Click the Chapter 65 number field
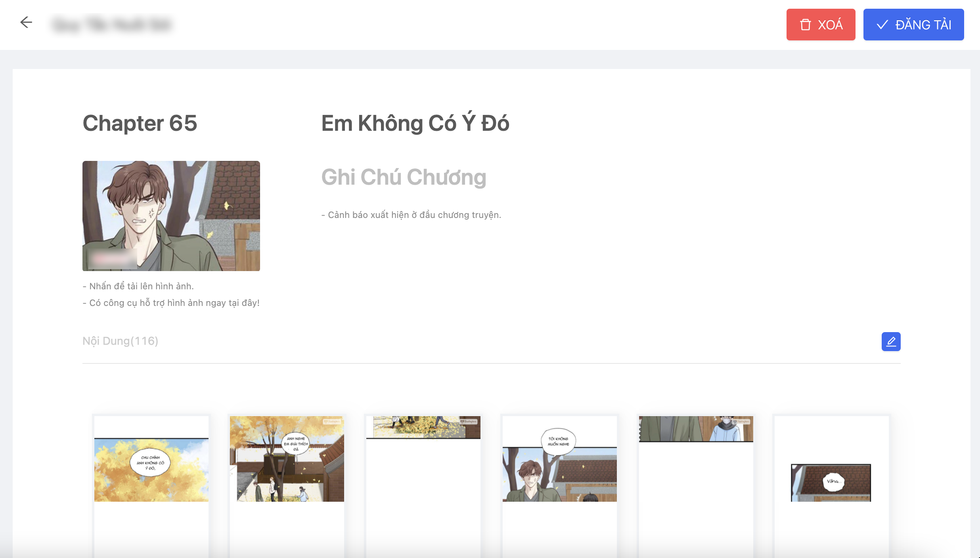Screen dimensions: 980x558 tap(140, 123)
